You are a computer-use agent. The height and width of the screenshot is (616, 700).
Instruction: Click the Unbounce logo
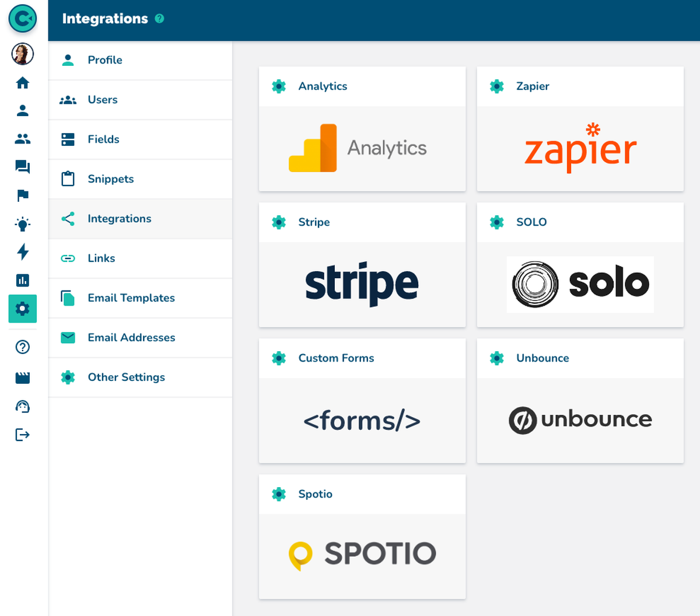pos(580,420)
